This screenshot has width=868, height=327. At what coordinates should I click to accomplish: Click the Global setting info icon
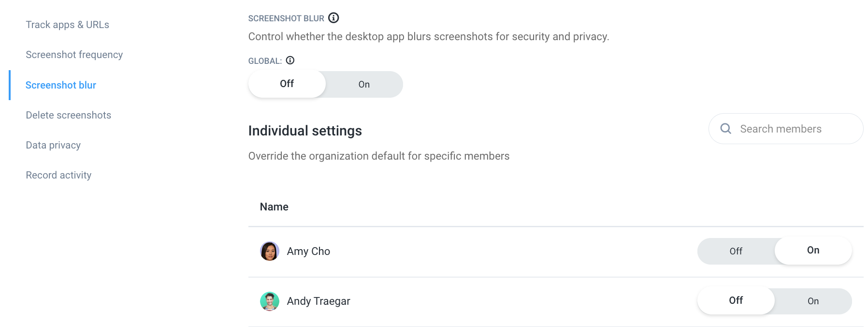pyautogui.click(x=290, y=60)
